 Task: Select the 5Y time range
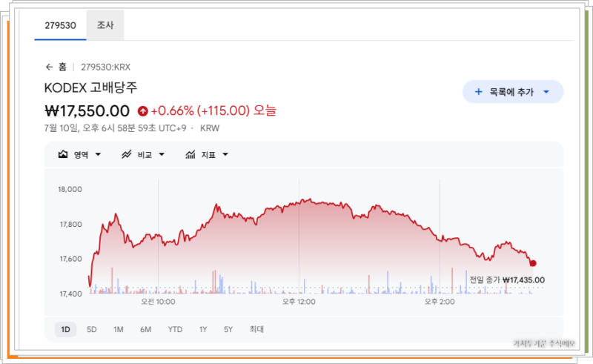click(228, 330)
